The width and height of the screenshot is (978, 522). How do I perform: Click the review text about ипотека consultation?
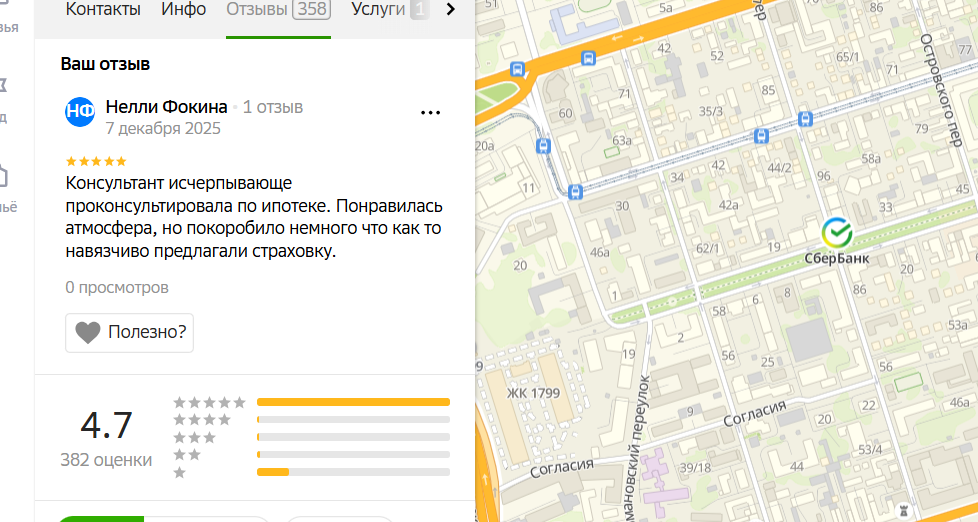click(x=254, y=217)
